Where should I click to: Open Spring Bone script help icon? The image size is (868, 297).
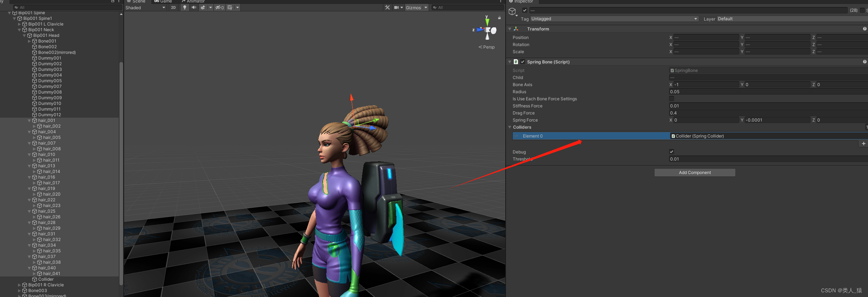pyautogui.click(x=864, y=62)
